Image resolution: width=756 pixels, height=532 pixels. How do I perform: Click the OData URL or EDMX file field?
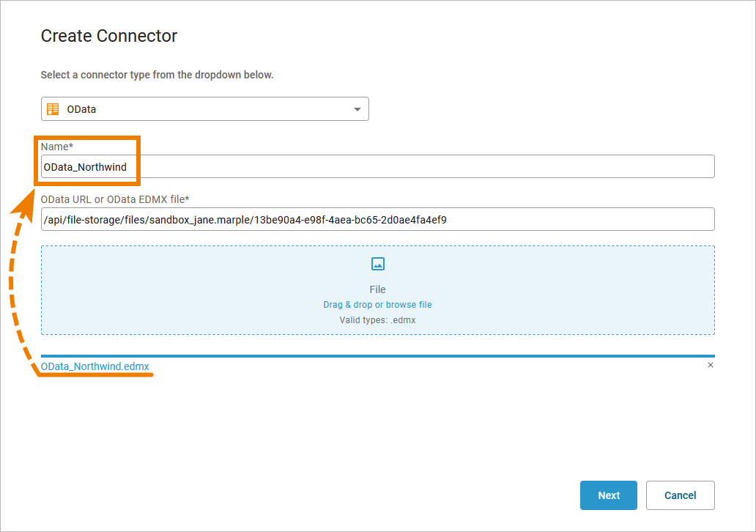coord(377,219)
